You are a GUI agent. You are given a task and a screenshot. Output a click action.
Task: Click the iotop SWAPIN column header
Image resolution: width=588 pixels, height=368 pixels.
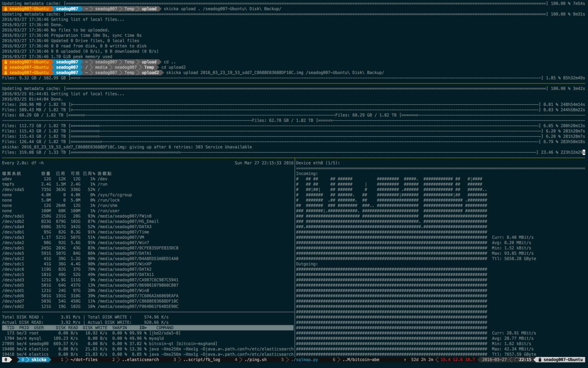(119, 328)
